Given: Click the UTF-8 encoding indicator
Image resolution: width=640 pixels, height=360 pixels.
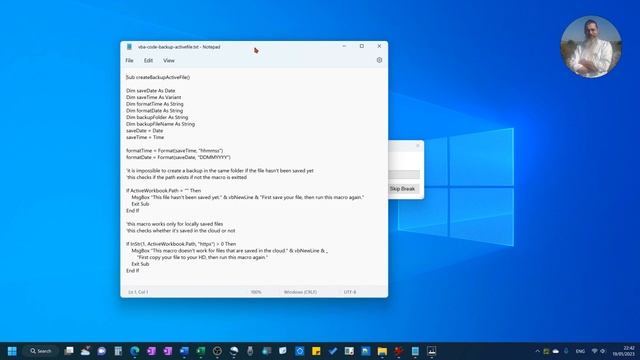Looking at the screenshot, I should (350, 292).
